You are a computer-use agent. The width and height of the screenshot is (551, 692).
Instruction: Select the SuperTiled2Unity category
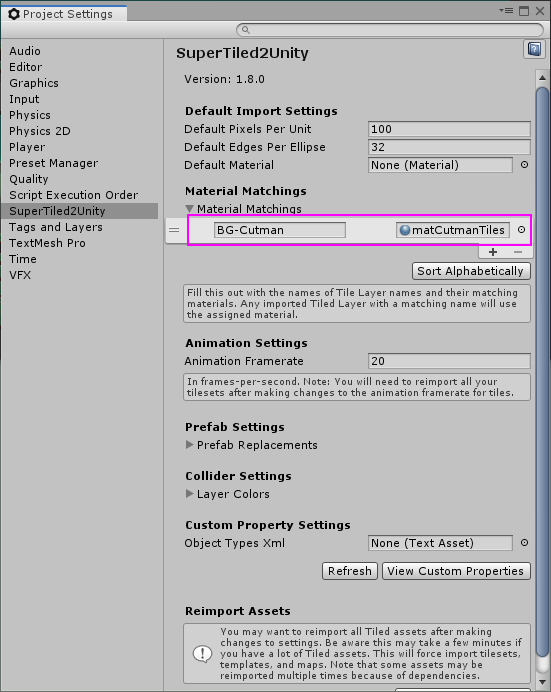click(79, 211)
